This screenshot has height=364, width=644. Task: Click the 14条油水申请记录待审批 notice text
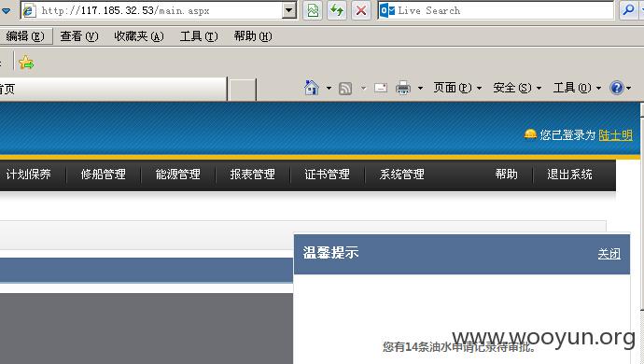pyautogui.click(x=459, y=347)
